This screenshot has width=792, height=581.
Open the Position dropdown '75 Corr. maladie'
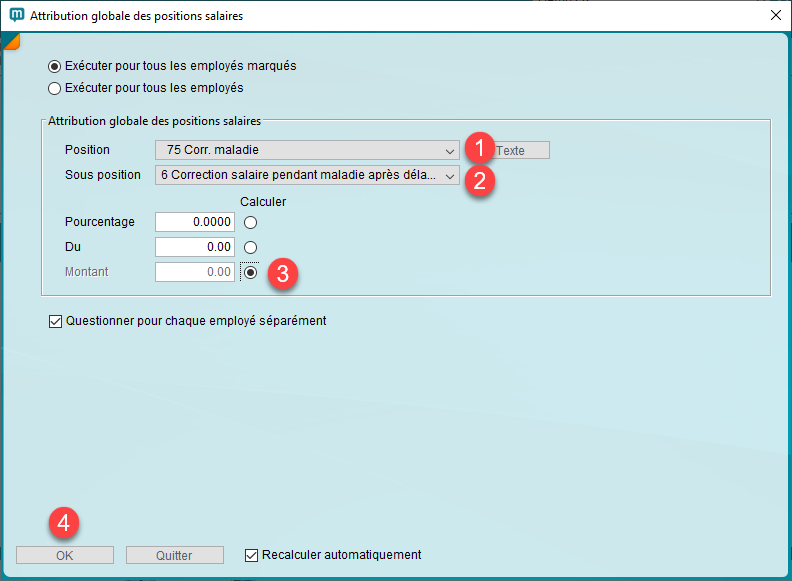307,150
